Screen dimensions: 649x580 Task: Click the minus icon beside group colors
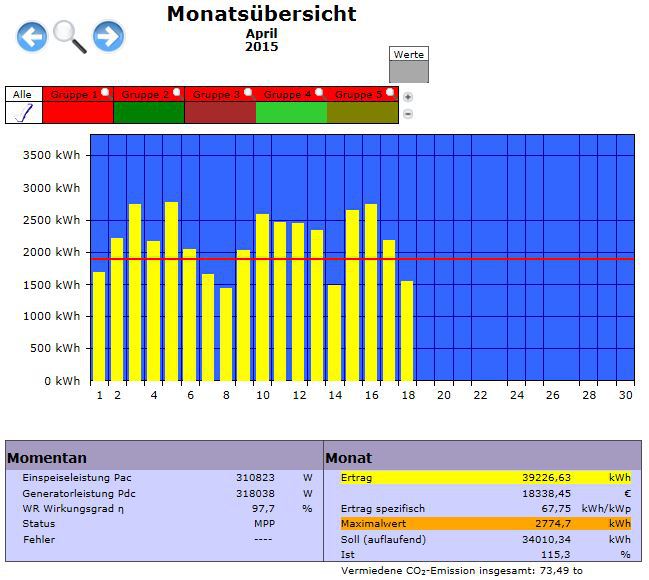[x=407, y=113]
